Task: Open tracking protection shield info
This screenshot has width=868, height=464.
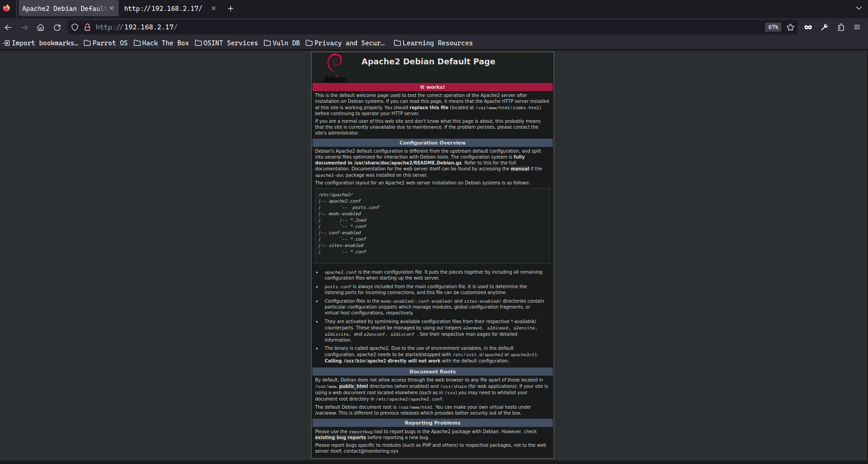Action: [x=75, y=27]
